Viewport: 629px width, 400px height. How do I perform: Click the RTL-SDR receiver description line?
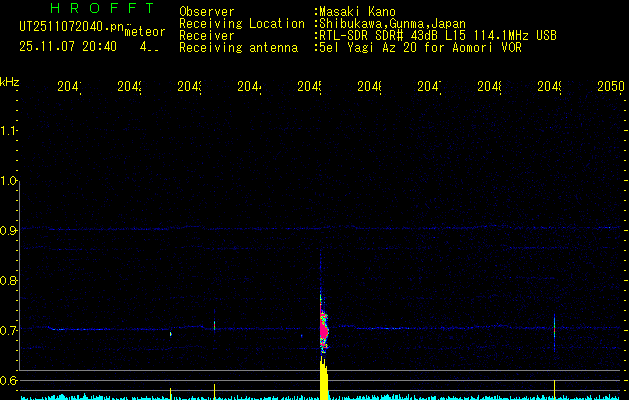pyautogui.click(x=435, y=35)
